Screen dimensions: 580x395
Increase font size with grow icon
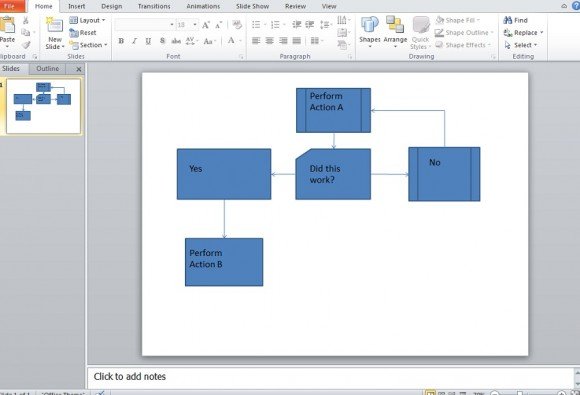(x=206, y=25)
